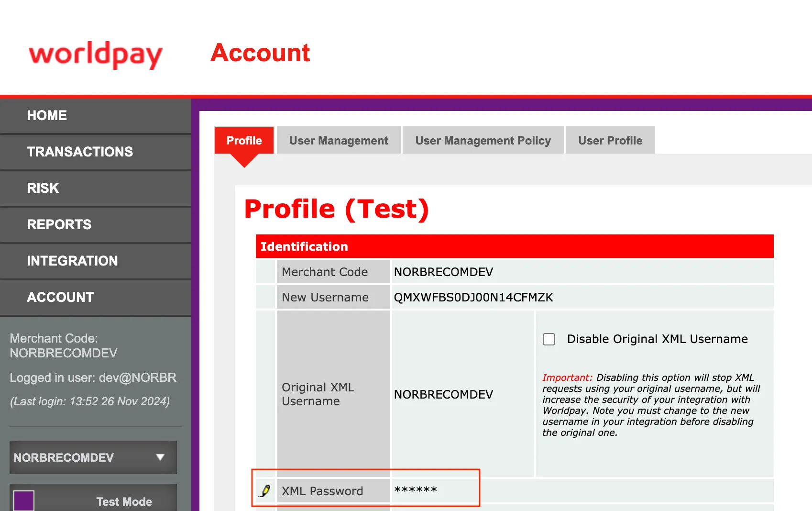Open the User Profile tab
812x511 pixels.
point(610,141)
